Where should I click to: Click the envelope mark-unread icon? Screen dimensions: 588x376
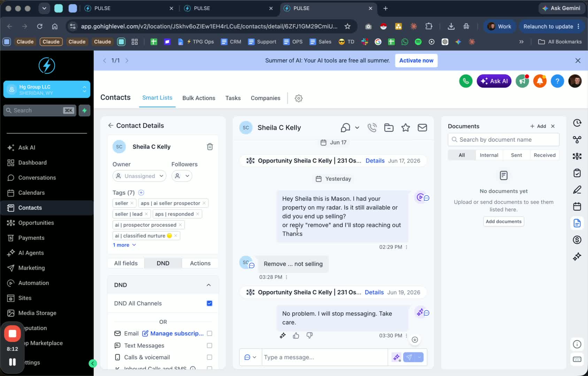[422, 128]
